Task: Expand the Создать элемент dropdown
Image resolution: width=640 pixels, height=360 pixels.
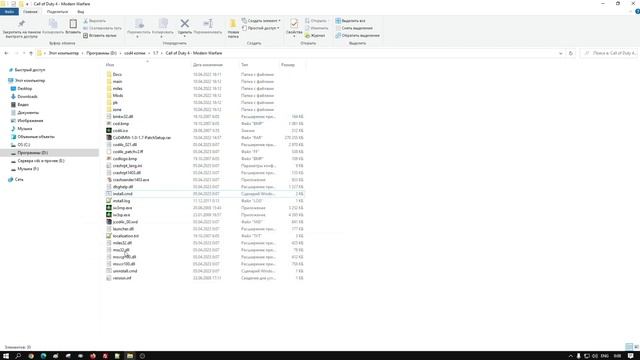Action: (x=261, y=21)
